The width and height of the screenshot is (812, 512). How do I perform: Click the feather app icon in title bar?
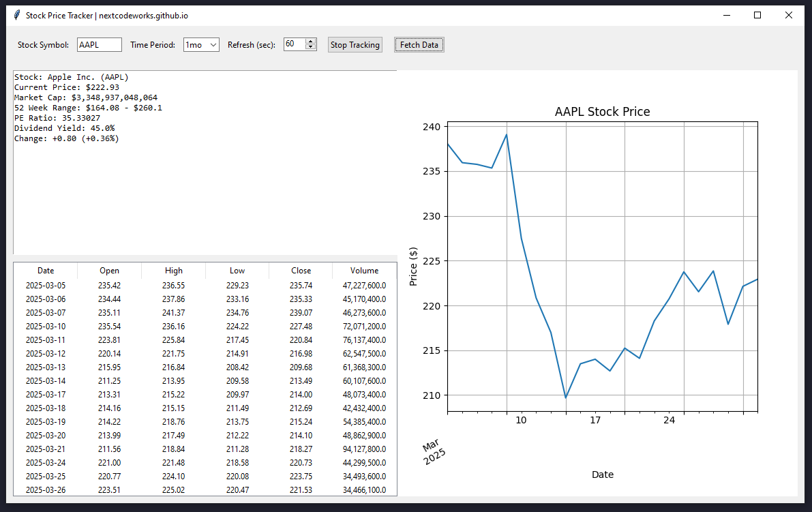tap(17, 15)
